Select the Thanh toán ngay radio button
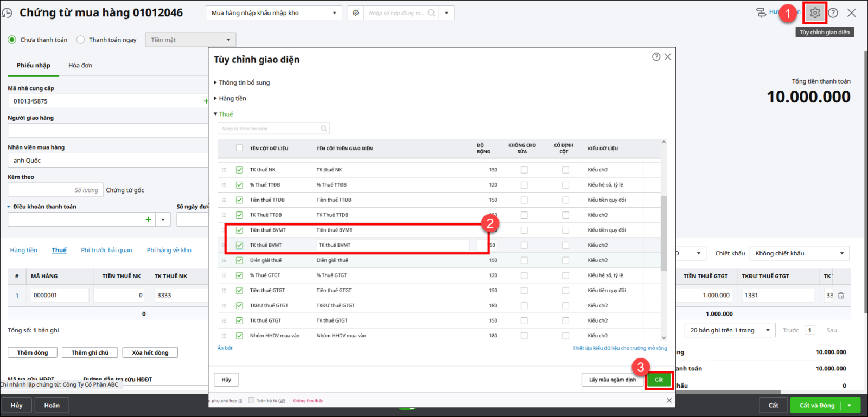Image resolution: width=868 pixels, height=417 pixels. (x=81, y=40)
